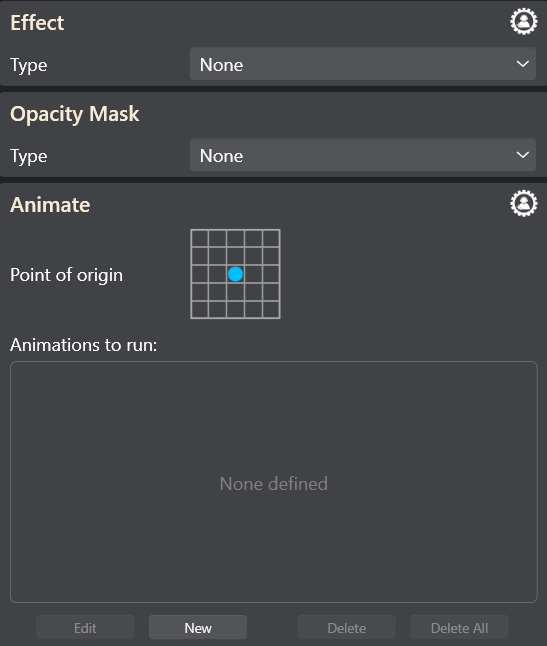Click the Edit animation button
Screen dimensions: 547x646
(x=85, y=627)
